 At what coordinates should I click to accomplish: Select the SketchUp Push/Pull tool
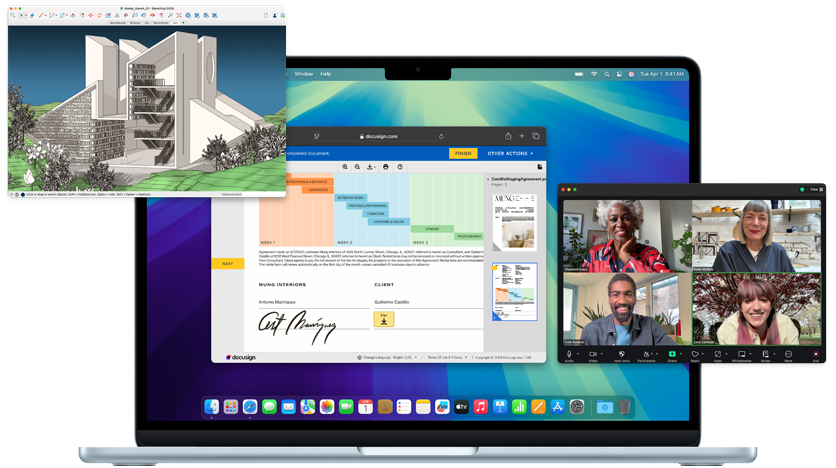pyautogui.click(x=73, y=15)
